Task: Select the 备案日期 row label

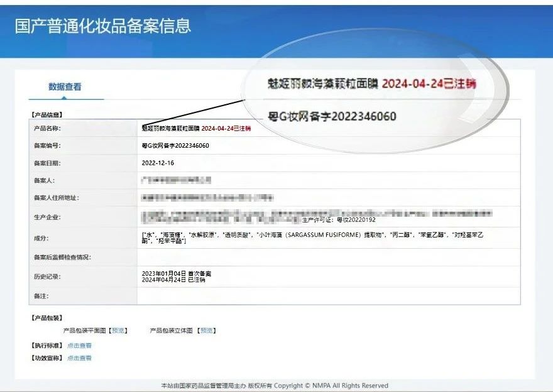Action: click(x=47, y=163)
